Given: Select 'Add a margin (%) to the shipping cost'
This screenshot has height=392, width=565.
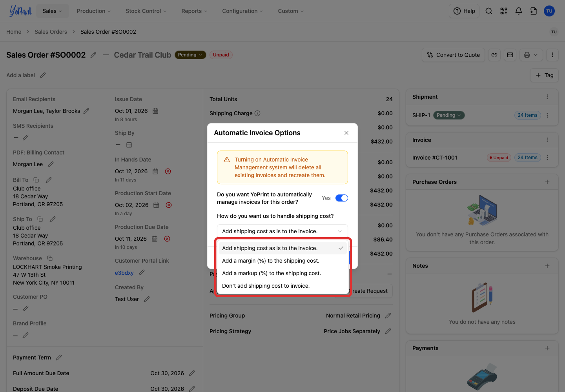Looking at the screenshot, I should pos(282,261).
